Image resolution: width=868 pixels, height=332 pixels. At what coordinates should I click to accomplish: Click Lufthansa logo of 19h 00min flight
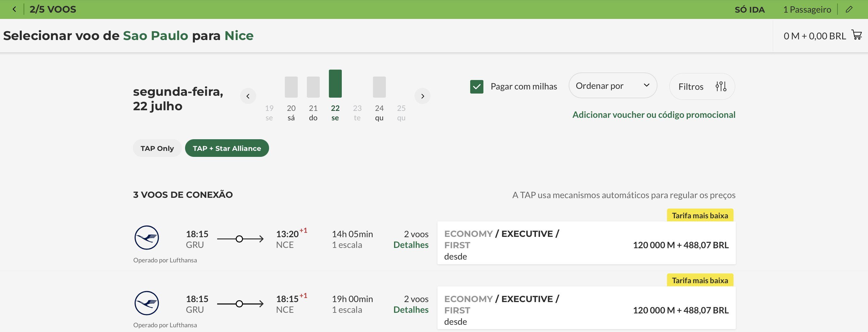tap(147, 303)
